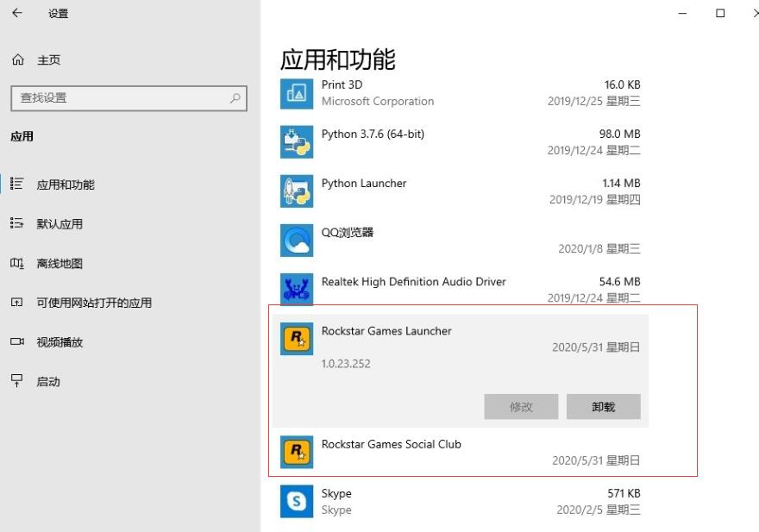Click the 视频播放 camera icon
Image resolution: width=759 pixels, height=532 pixels.
pyautogui.click(x=17, y=341)
